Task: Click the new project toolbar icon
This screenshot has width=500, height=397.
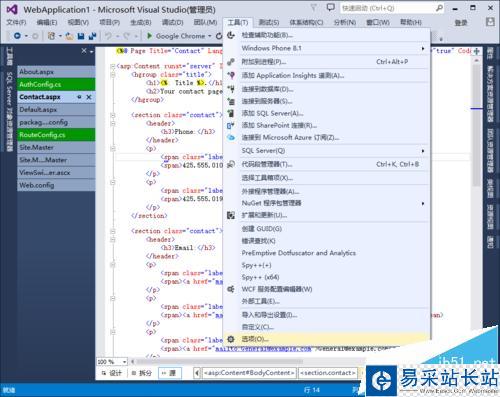Action: click(x=51, y=36)
